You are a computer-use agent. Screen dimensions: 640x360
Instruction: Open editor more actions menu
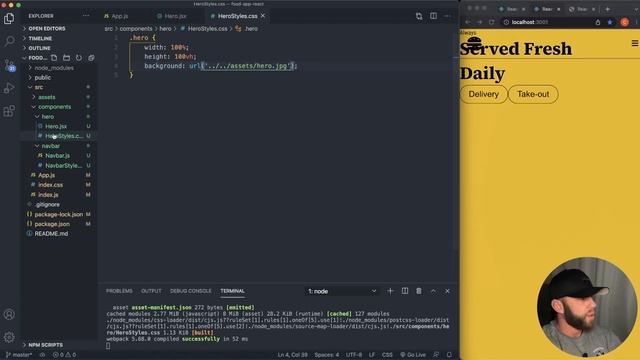pos(447,16)
